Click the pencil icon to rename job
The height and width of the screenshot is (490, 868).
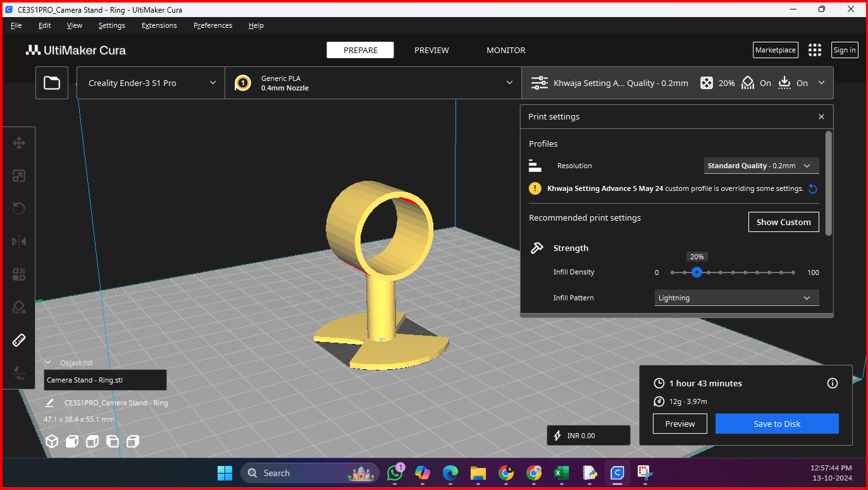[x=49, y=403]
